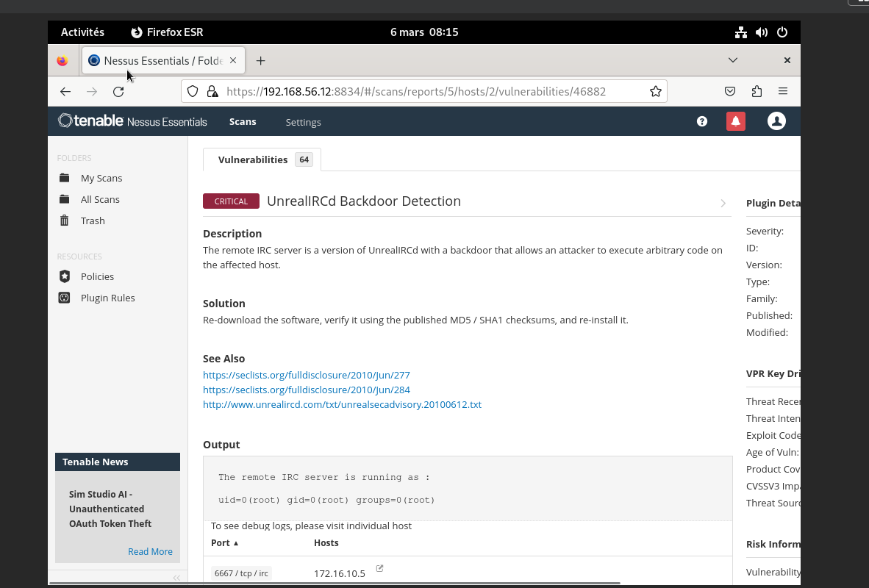Open seclists fulldisclosure Jun/284 link
The height and width of the screenshot is (588, 869).
coord(307,390)
